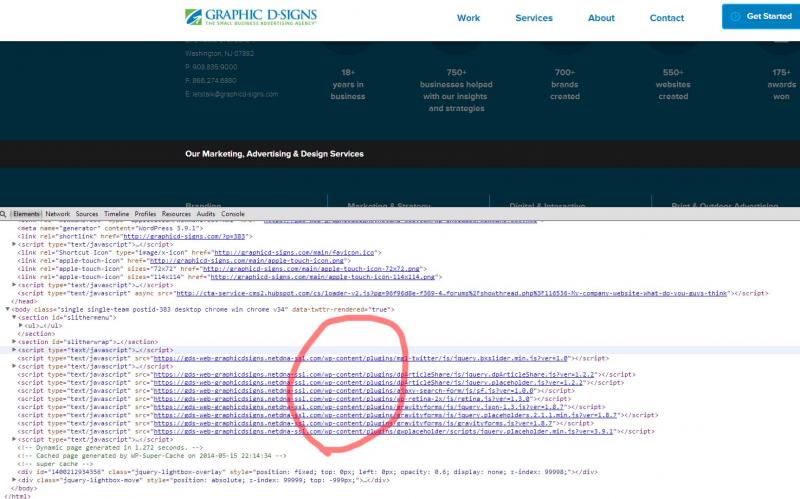This screenshot has width=800, height=499.
Task: Open the Work page from navigation
Action: coord(468,18)
